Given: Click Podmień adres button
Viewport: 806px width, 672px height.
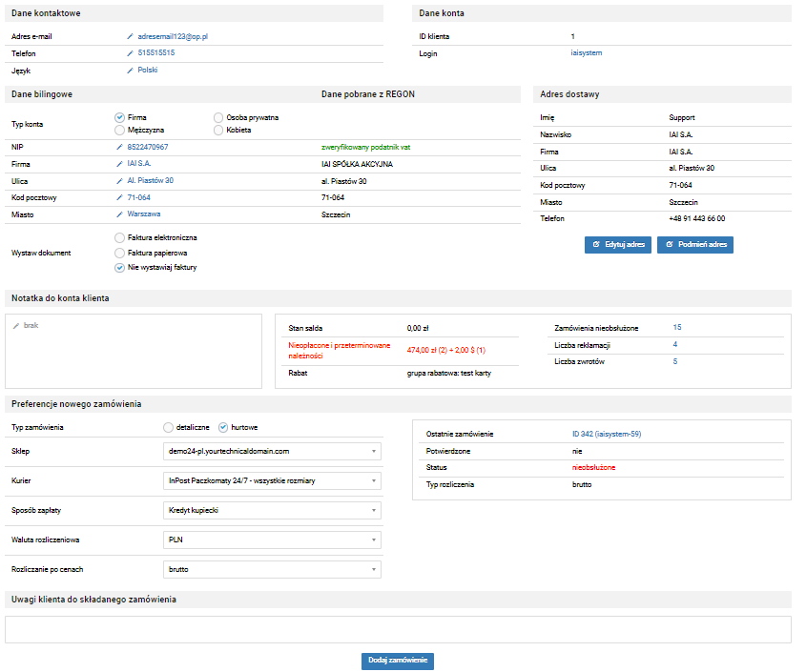Looking at the screenshot, I should coord(695,245).
